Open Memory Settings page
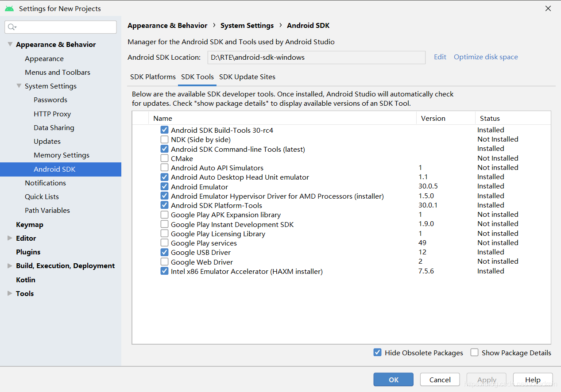Viewport: 561px width, 392px height. tap(62, 155)
